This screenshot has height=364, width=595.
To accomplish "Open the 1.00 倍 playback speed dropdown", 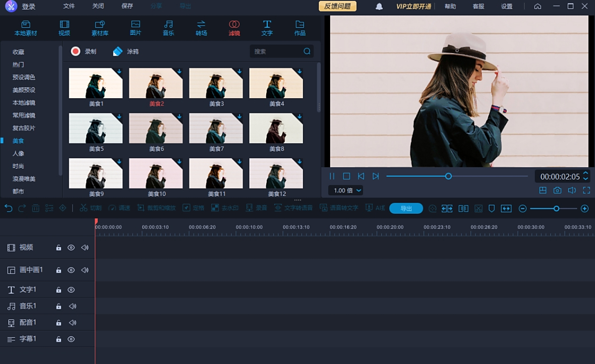I will coord(346,190).
